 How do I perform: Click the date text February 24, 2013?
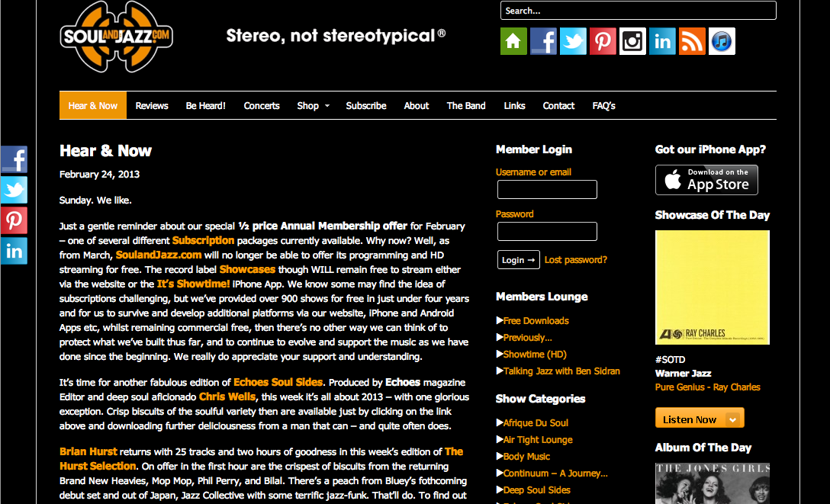(99, 175)
